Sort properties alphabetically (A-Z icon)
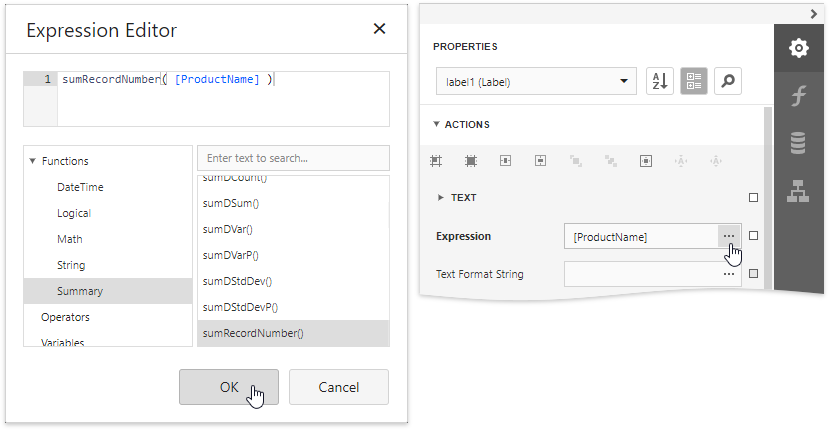 click(660, 81)
